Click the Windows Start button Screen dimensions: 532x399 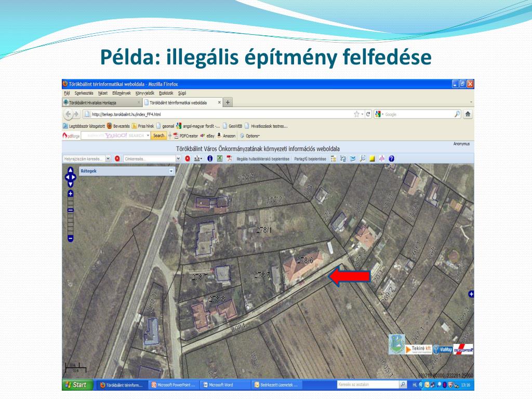pyautogui.click(x=77, y=385)
